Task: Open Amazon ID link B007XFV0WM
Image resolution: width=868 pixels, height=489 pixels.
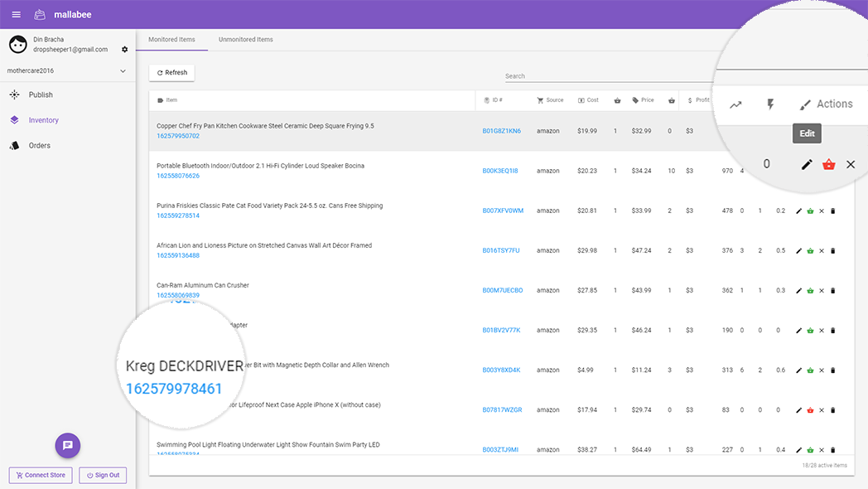Action: pos(503,211)
